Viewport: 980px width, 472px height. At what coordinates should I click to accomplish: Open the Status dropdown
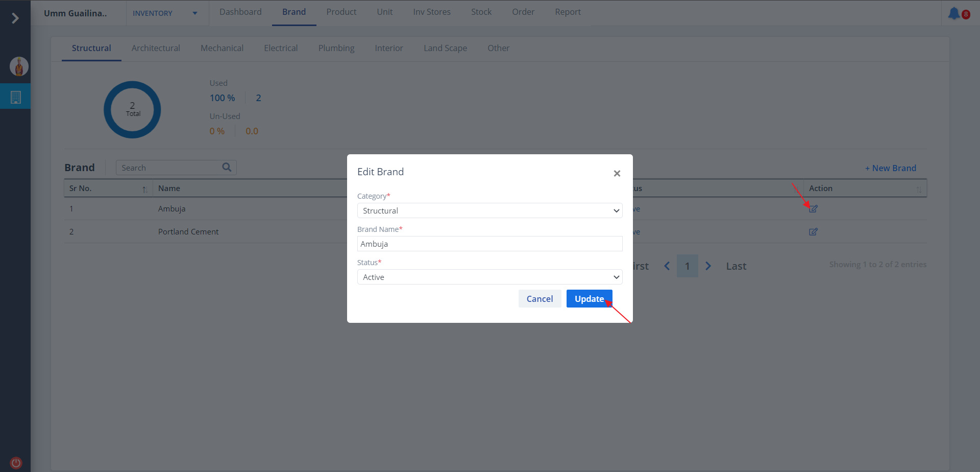pyautogui.click(x=489, y=277)
